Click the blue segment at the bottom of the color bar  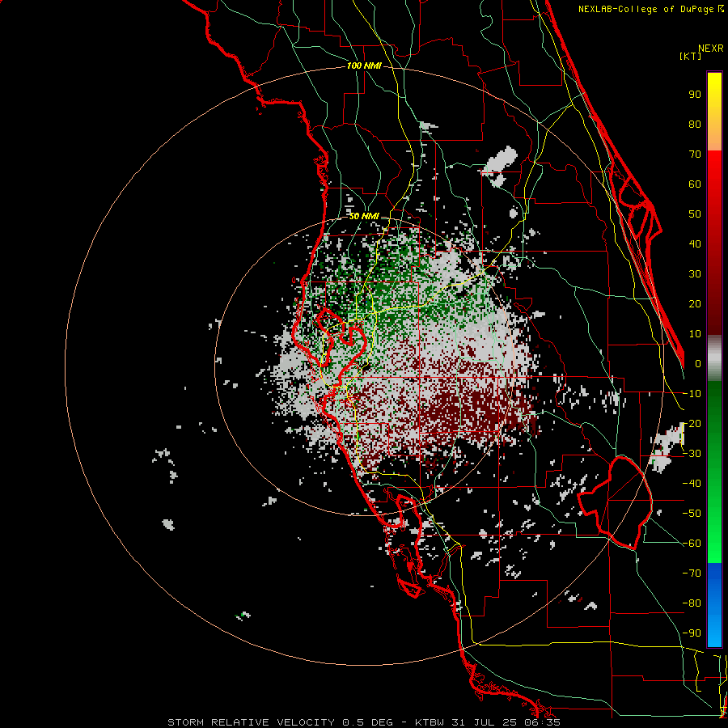[714, 605]
